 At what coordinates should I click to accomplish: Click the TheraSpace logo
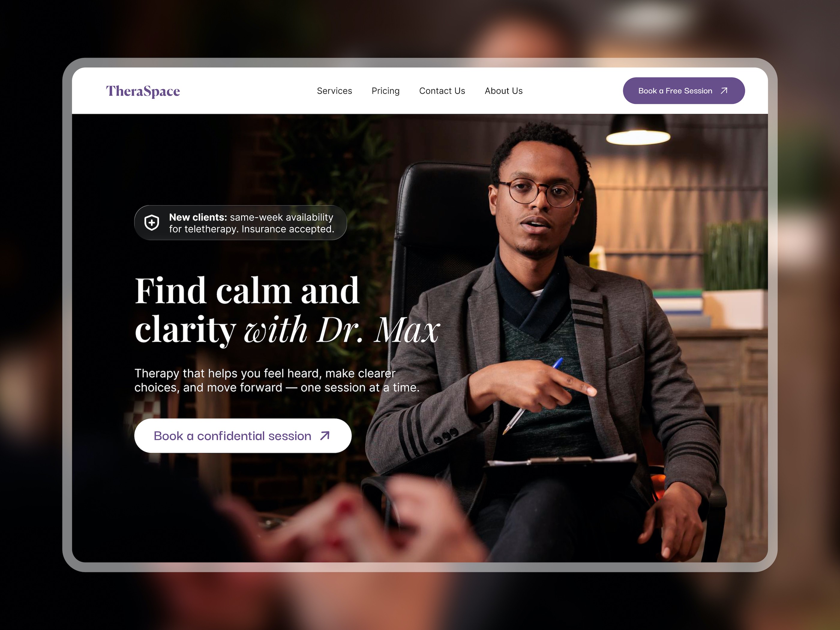pyautogui.click(x=143, y=91)
